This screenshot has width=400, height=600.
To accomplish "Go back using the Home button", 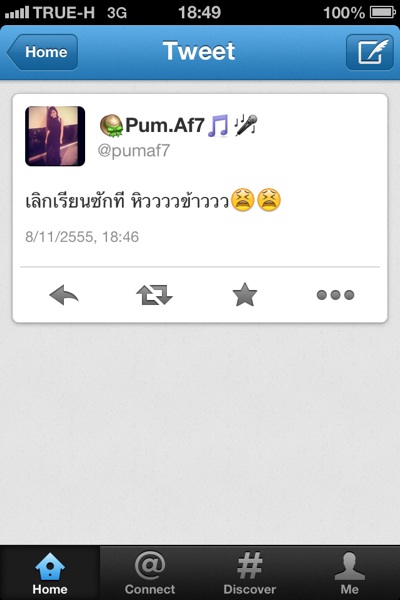I will click(42, 52).
